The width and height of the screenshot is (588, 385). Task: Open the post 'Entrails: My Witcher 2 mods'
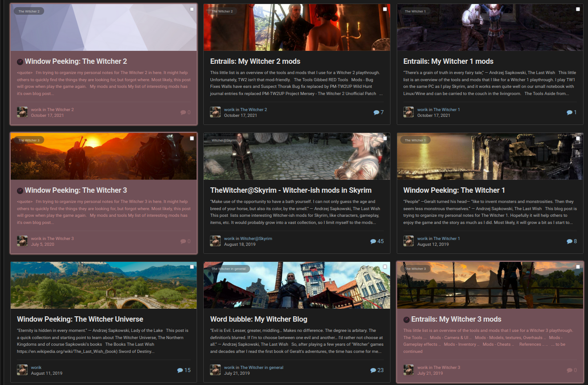255,62
